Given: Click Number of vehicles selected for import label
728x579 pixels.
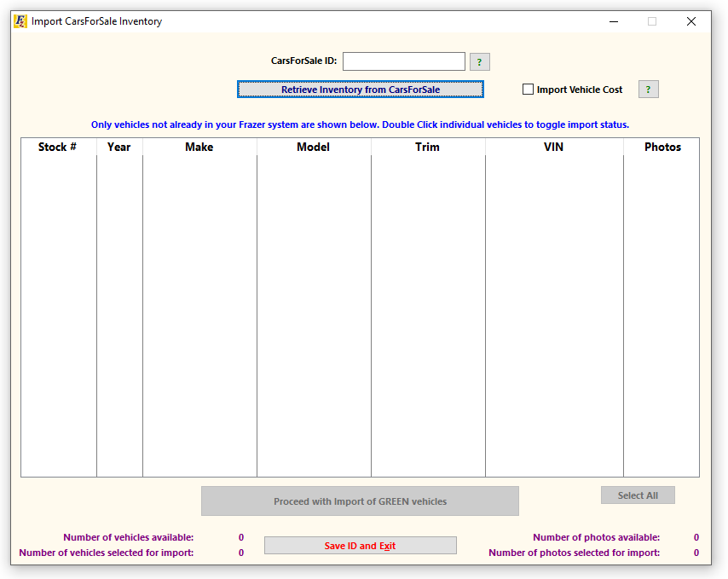Looking at the screenshot, I should tap(107, 553).
